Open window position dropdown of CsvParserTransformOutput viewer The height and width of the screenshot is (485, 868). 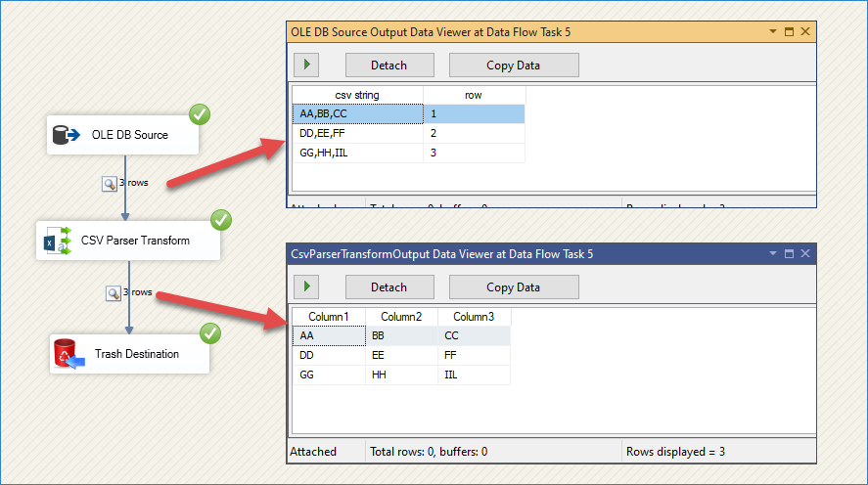coord(772,254)
